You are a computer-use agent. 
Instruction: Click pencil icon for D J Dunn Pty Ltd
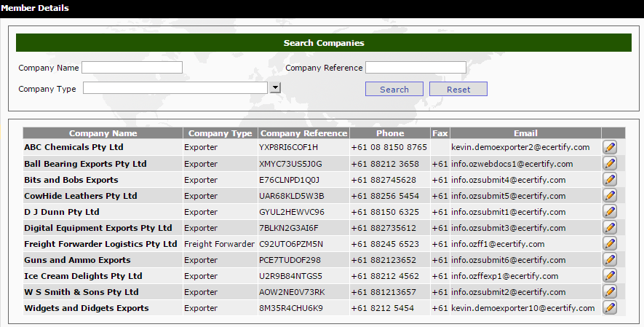[610, 211]
